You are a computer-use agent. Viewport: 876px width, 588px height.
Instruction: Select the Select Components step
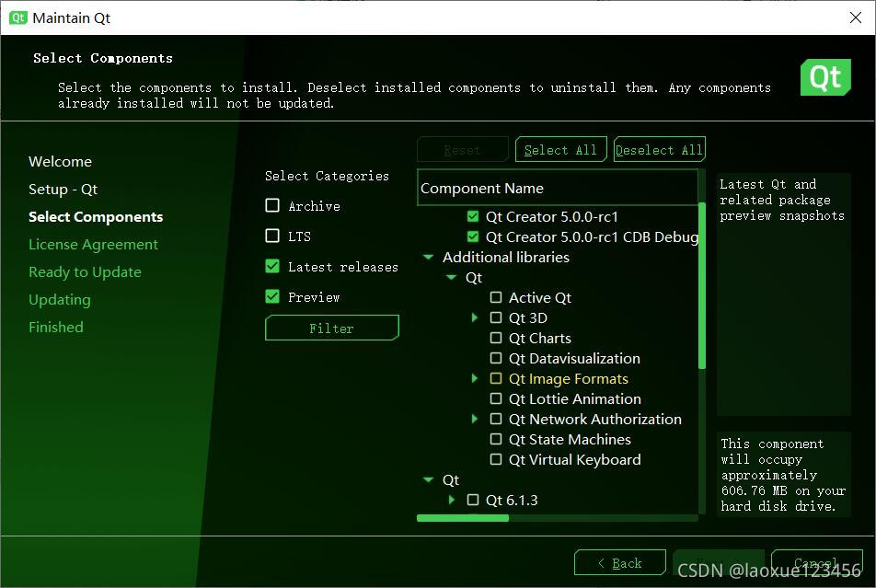96,217
